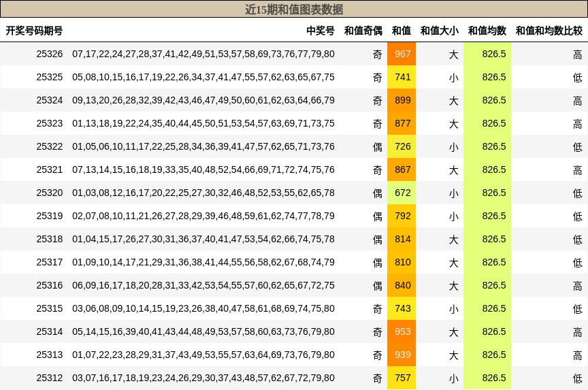
Task: Click the 近15期和值图表数据 title bar
Action: [294, 10]
